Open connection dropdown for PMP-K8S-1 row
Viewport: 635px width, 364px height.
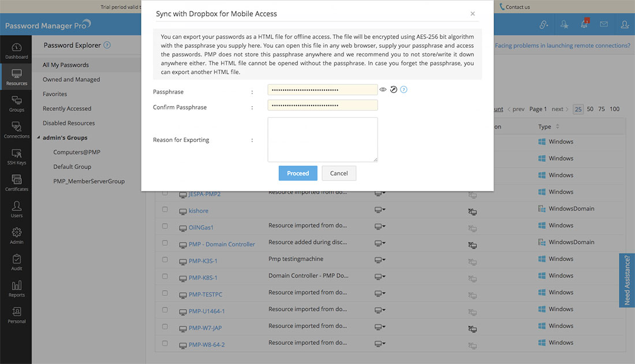(380, 276)
